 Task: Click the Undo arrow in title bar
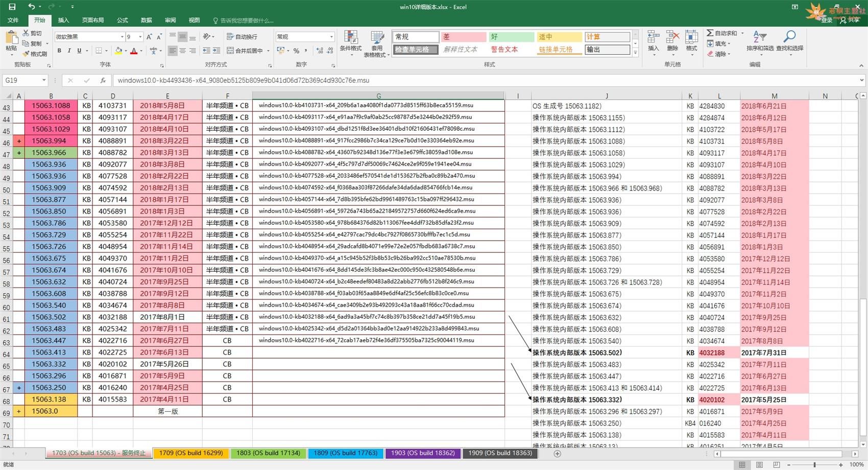(32, 7)
